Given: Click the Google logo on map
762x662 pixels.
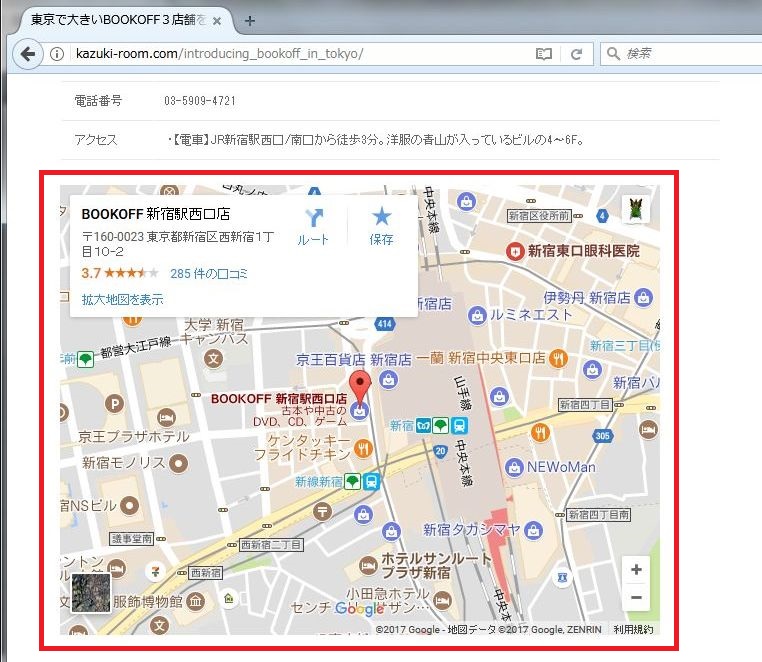Looking at the screenshot, I should click(x=360, y=608).
